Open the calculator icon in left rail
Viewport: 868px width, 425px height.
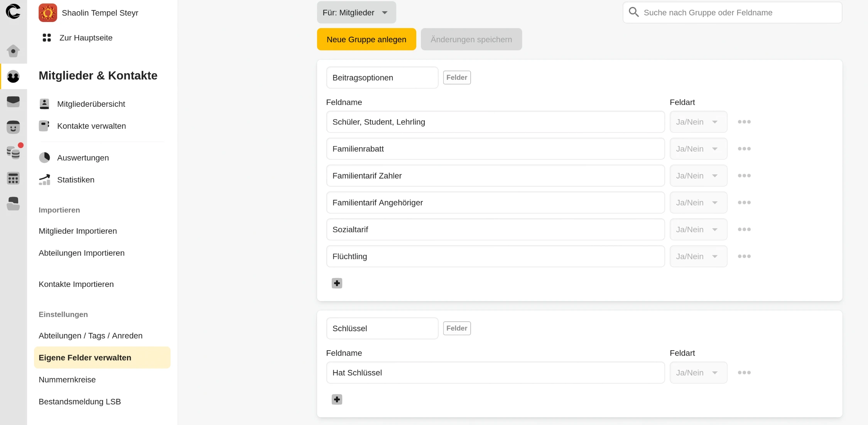pyautogui.click(x=13, y=178)
